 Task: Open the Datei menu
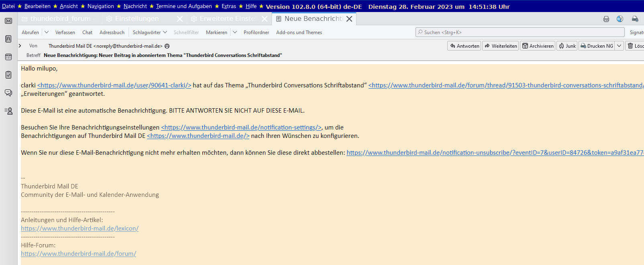click(x=8, y=6)
